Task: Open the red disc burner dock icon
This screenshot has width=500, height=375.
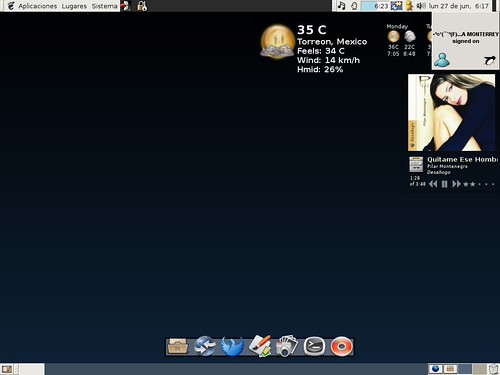Action: (x=342, y=346)
